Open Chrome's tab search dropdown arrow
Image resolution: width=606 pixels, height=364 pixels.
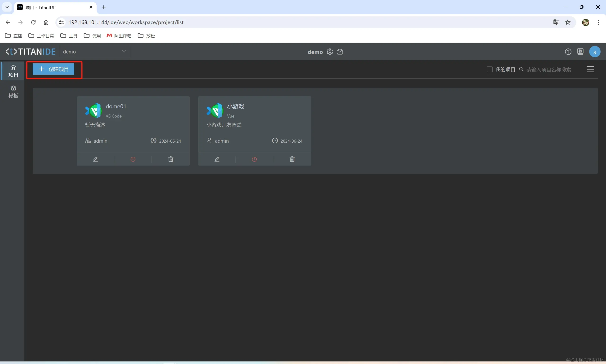7,7
